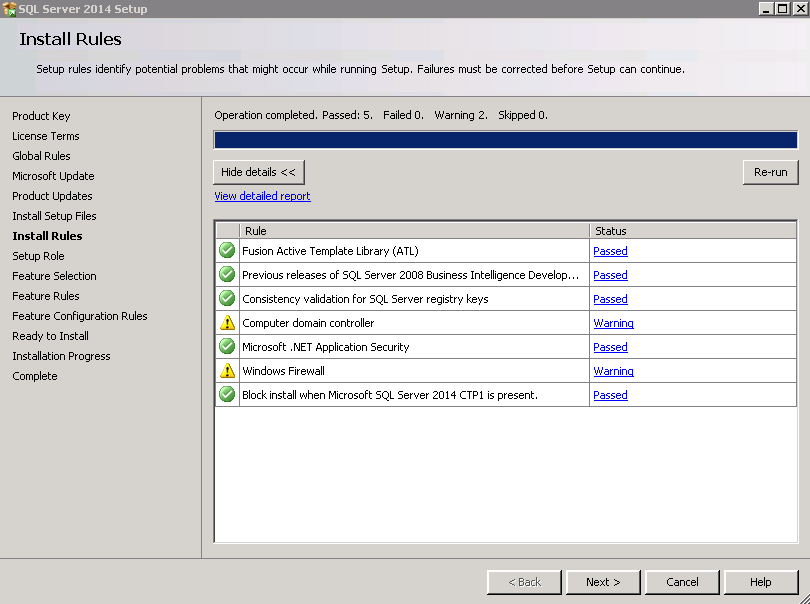Select Installation Progress step in sidebar

pos(61,357)
